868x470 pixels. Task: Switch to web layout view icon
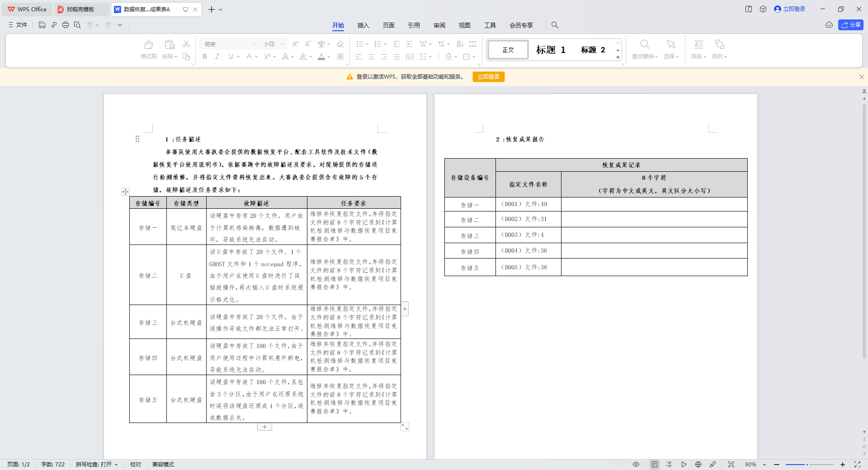(x=698, y=464)
